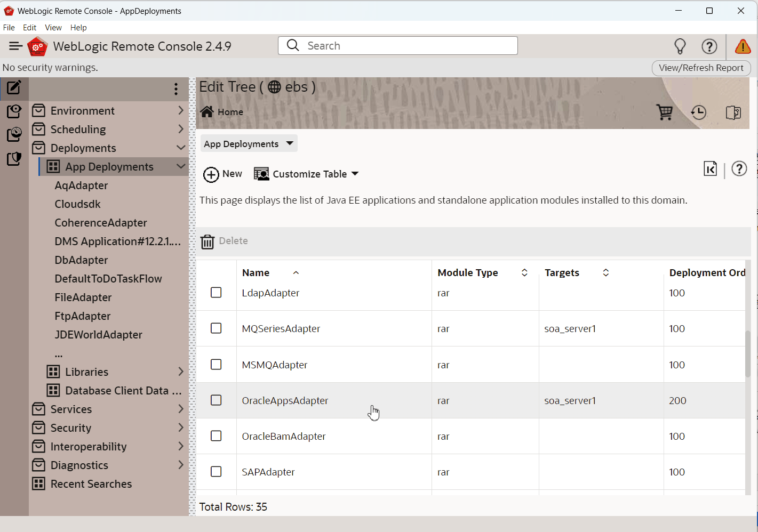Select the Configuration View Tree icon
Image resolution: width=758 pixels, height=532 pixels.
pyautogui.click(x=14, y=111)
